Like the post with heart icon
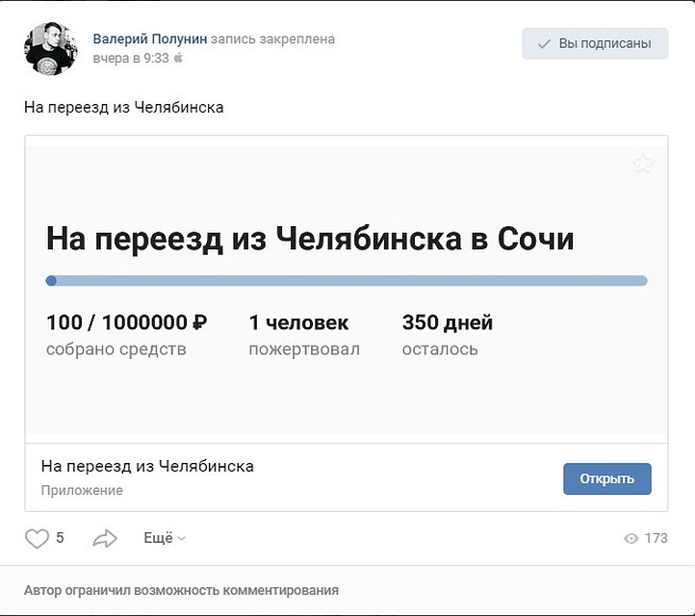 click(x=37, y=539)
